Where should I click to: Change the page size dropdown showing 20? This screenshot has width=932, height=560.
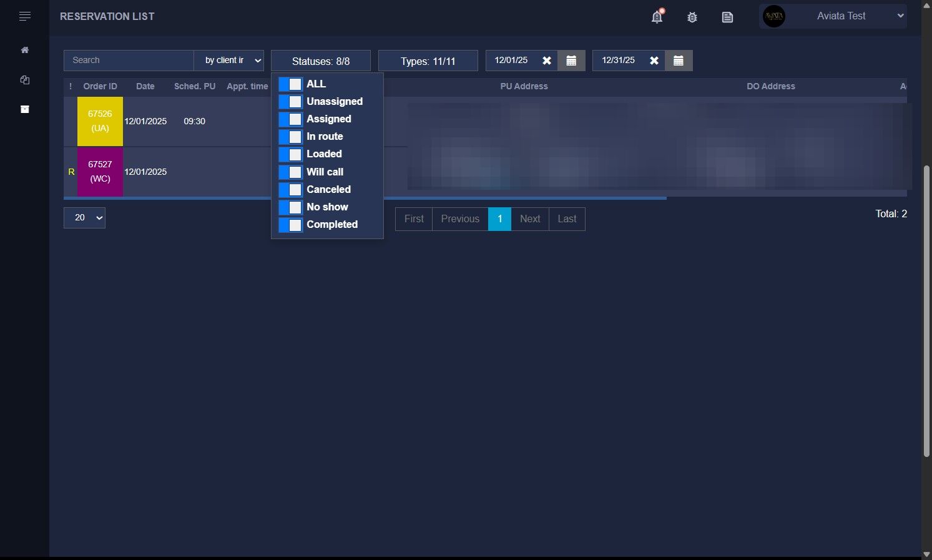84,218
